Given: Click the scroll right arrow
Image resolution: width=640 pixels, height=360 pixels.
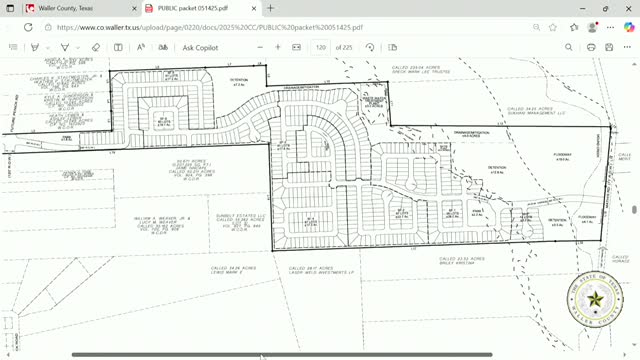Looking at the screenshot, I should pos(624,355).
